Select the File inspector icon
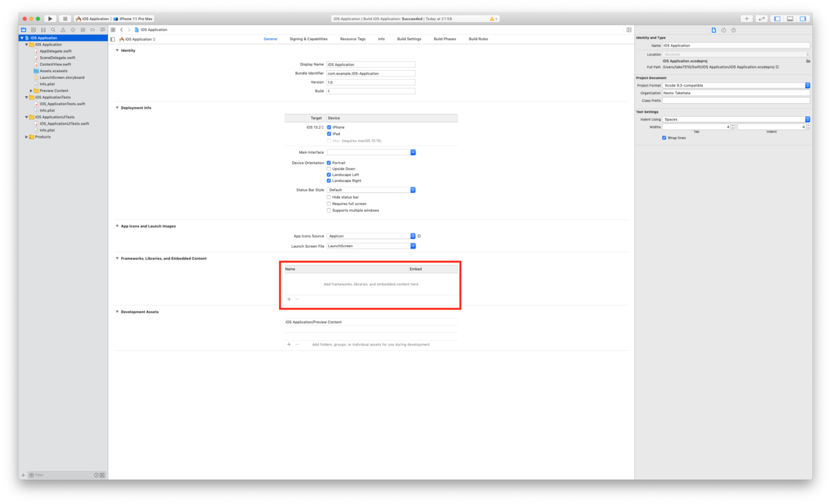Image resolution: width=831 pixels, height=504 pixels. click(714, 30)
